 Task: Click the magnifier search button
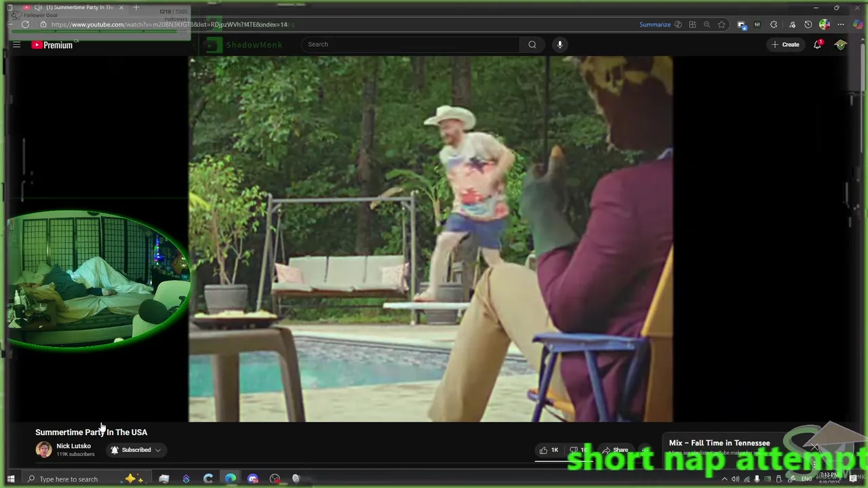(x=532, y=45)
